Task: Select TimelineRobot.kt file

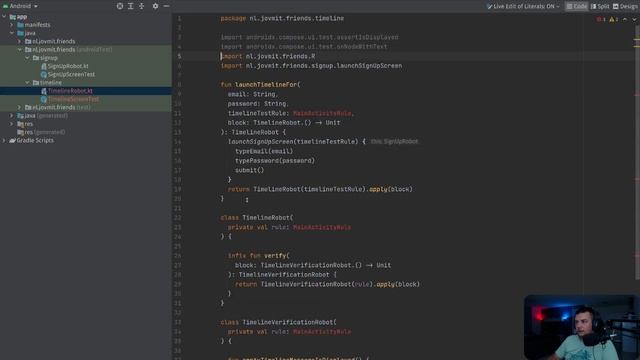Action: click(70, 91)
